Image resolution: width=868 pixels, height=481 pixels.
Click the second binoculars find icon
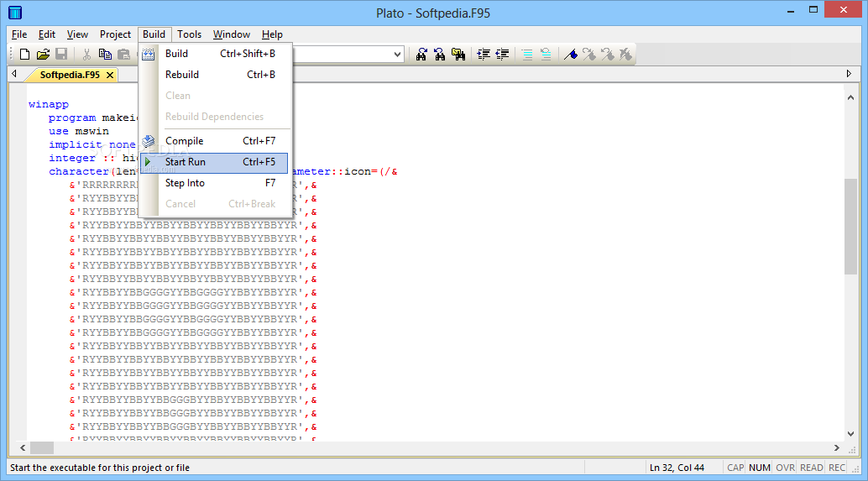click(440, 55)
